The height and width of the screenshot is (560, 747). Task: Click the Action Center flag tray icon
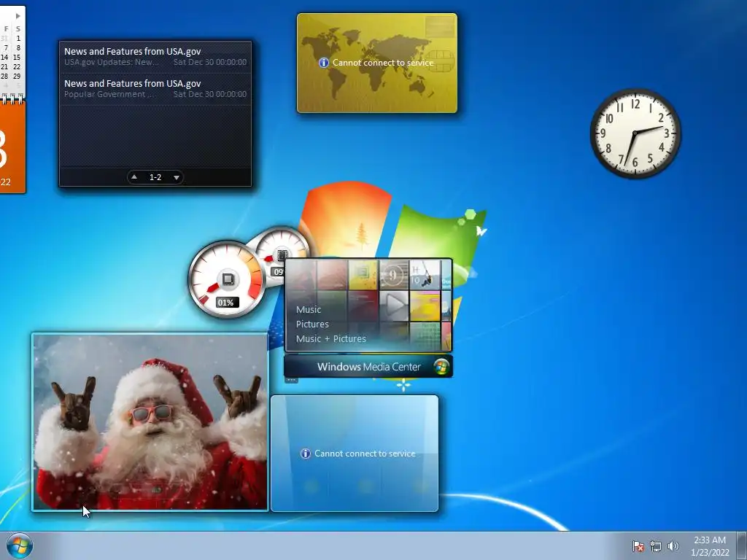[x=638, y=546]
